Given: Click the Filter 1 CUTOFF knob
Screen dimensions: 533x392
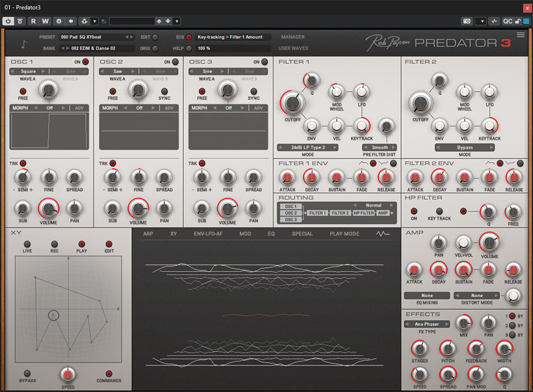Looking at the screenshot, I should pos(292,102).
